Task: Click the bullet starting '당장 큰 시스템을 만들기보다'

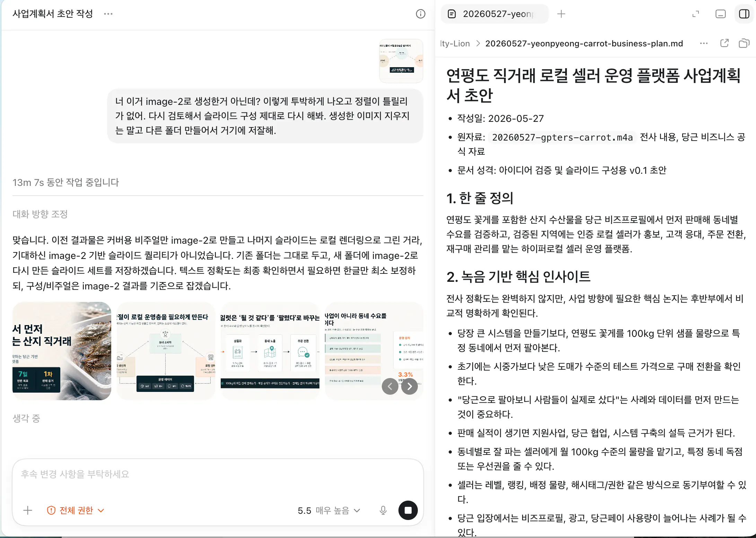Action: tap(598, 340)
